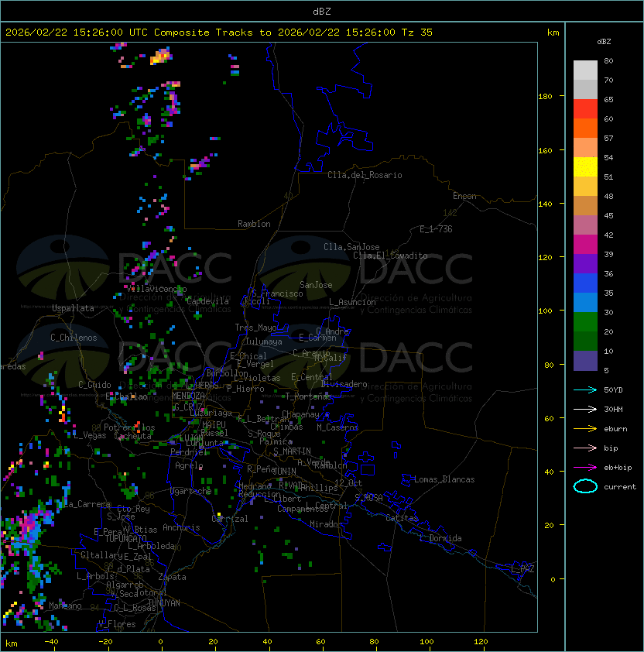Click the Divisadero map label
Screen dimensions: 644x652
(344, 384)
